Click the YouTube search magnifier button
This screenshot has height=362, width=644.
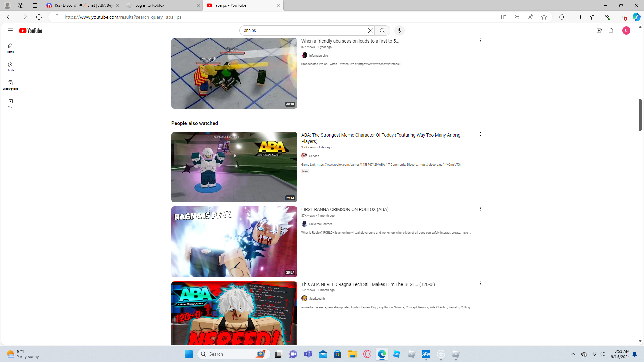382,31
